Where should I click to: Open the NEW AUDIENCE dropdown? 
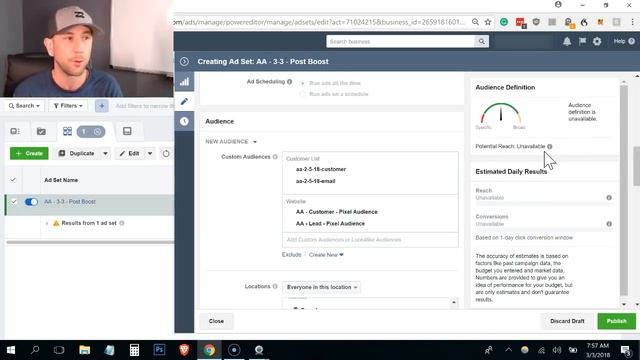click(231, 142)
